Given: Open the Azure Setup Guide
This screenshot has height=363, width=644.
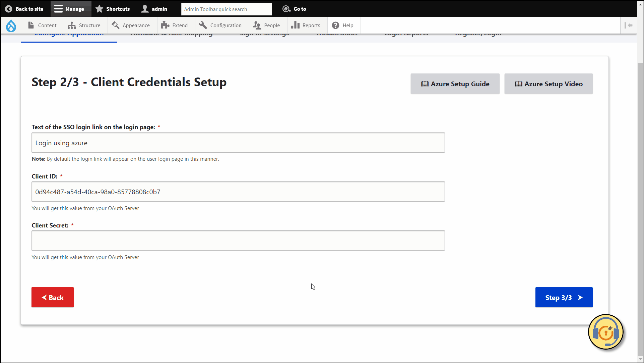Looking at the screenshot, I should click(455, 84).
